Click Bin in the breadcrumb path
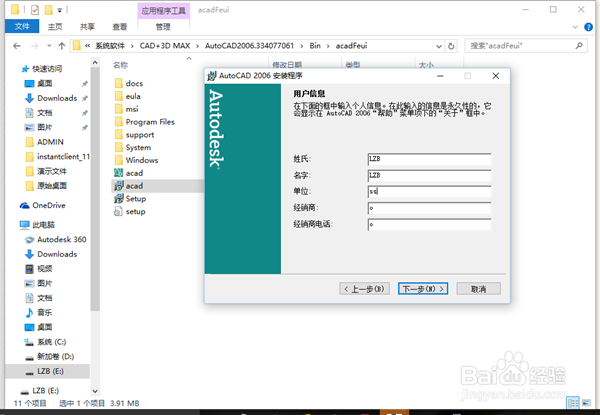The width and height of the screenshot is (600, 415). tap(315, 46)
